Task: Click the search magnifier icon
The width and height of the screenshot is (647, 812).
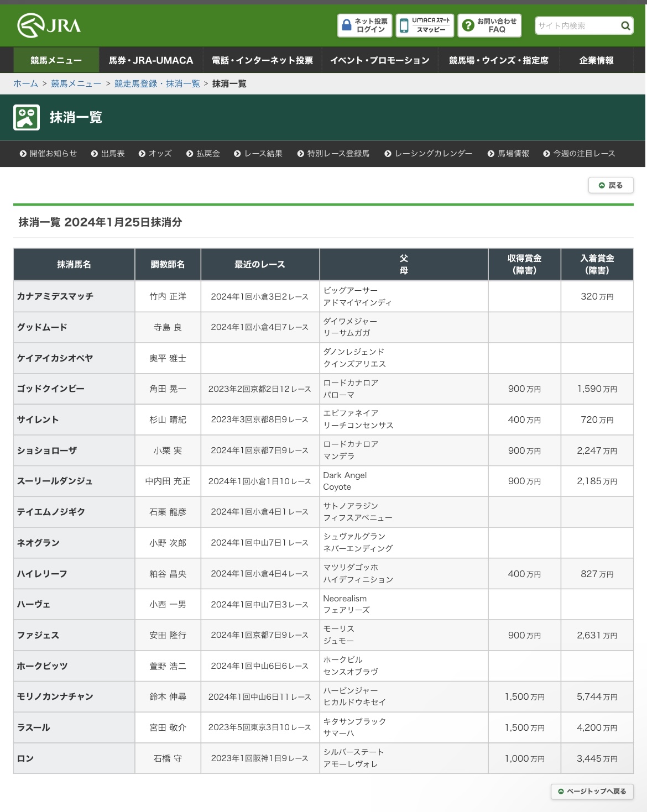Action: coord(625,25)
